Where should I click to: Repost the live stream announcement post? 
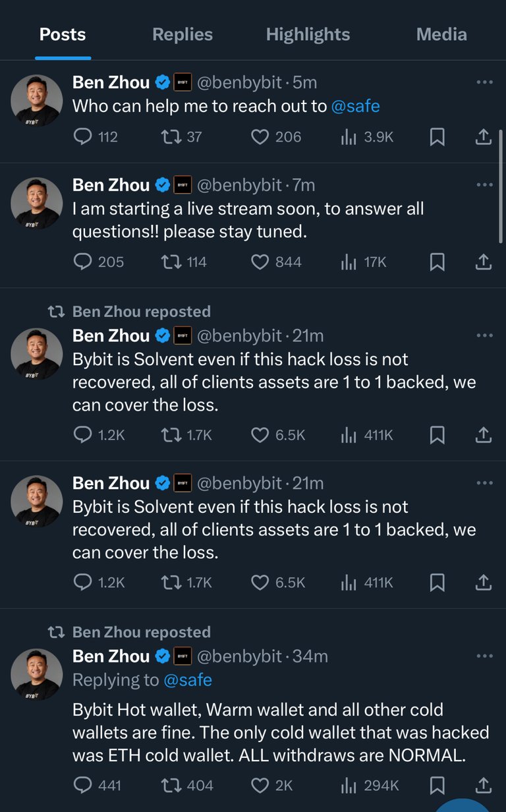[x=184, y=262]
